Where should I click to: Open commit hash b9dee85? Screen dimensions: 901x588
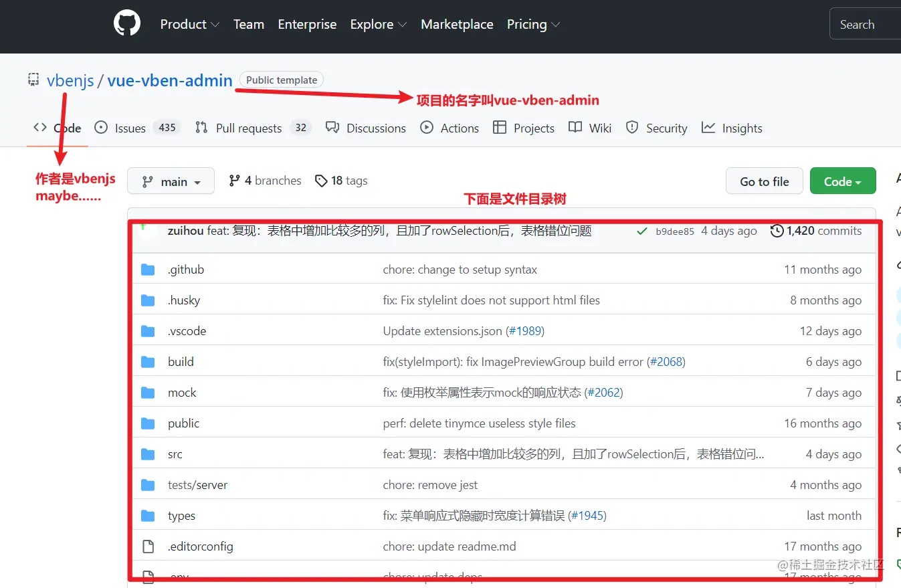pyautogui.click(x=675, y=231)
